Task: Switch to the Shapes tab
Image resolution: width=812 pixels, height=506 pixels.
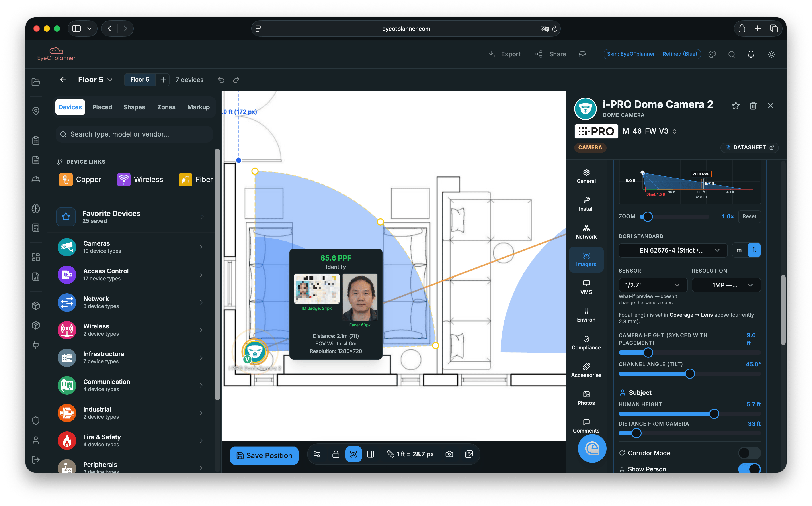Action: pos(134,107)
